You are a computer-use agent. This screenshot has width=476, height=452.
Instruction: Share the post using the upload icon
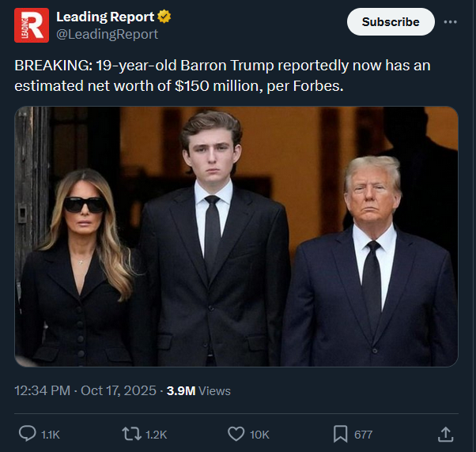(x=445, y=434)
